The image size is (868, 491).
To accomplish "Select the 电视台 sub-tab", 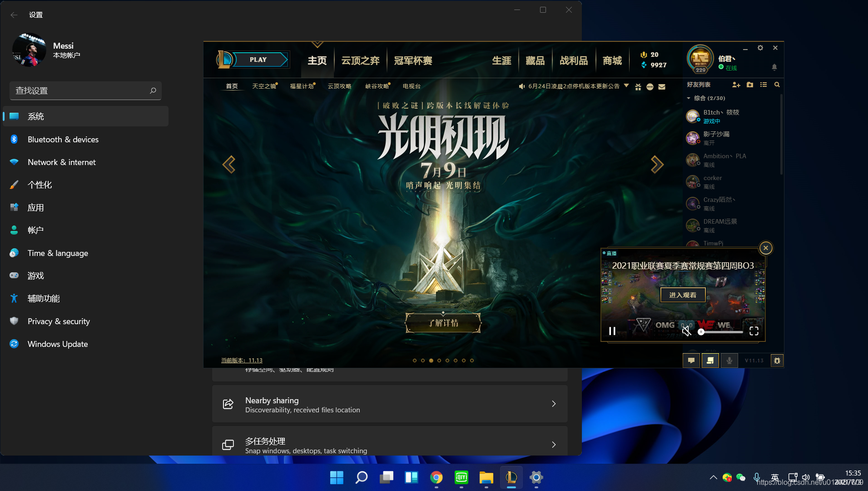I will tap(412, 86).
